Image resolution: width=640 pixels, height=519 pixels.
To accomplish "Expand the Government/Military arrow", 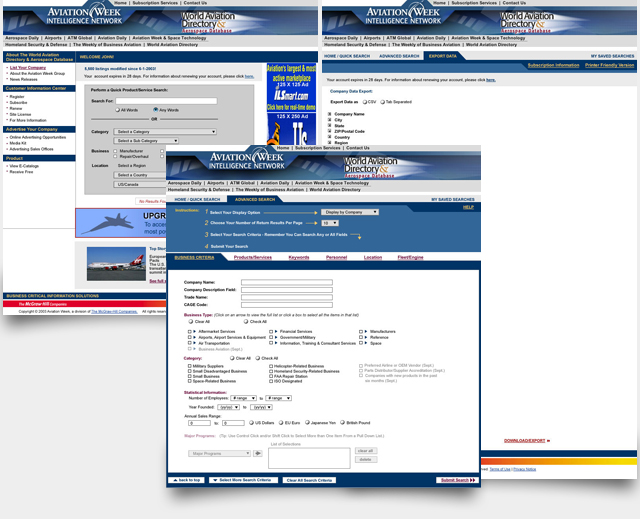I will pyautogui.click(x=276, y=337).
